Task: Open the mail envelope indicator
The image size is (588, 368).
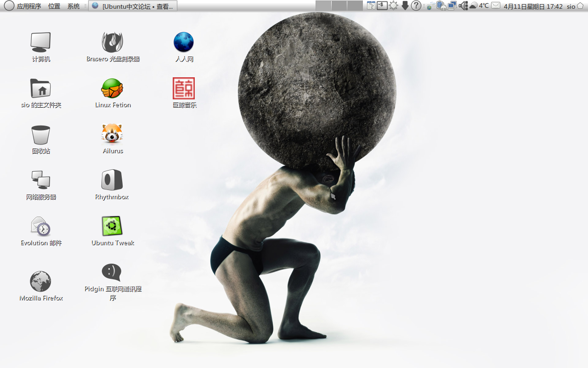Action: point(496,6)
